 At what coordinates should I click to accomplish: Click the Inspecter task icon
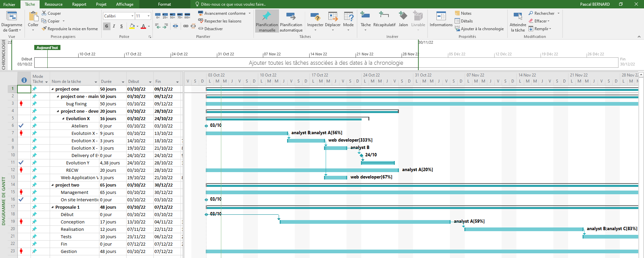point(315,19)
